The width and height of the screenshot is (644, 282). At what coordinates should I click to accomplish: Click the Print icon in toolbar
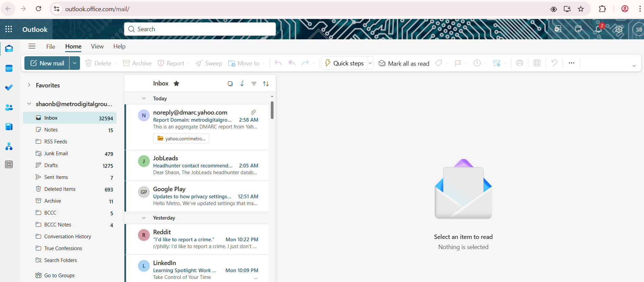(520, 63)
